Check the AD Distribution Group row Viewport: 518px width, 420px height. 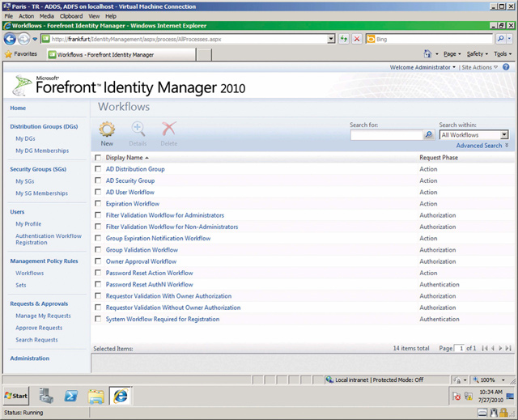pos(98,168)
